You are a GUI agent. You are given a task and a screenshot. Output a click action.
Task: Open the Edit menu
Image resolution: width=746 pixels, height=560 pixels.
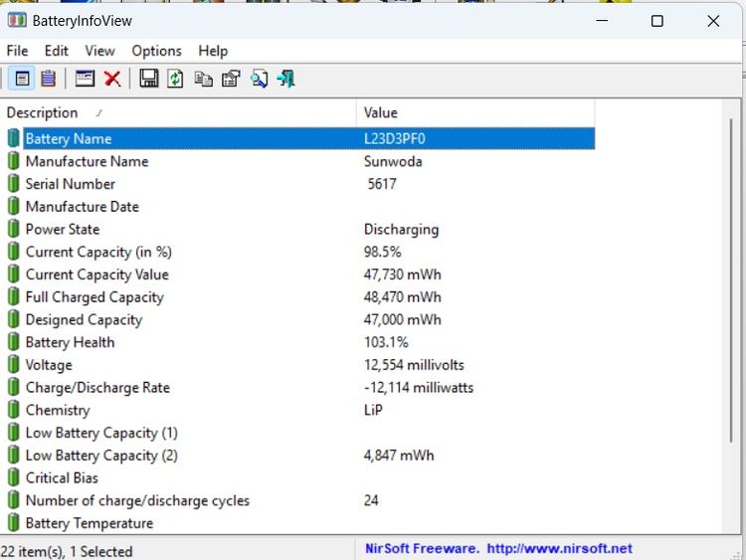click(56, 51)
